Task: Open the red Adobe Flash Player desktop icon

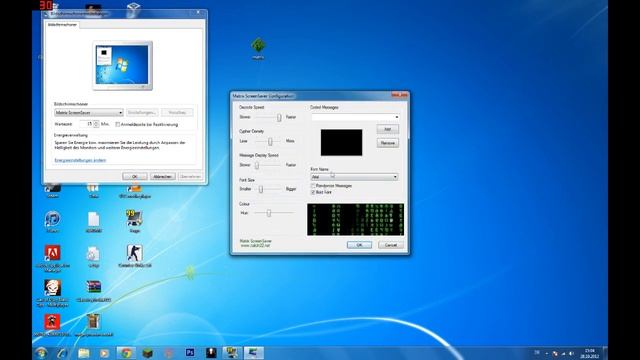Action: [52, 322]
